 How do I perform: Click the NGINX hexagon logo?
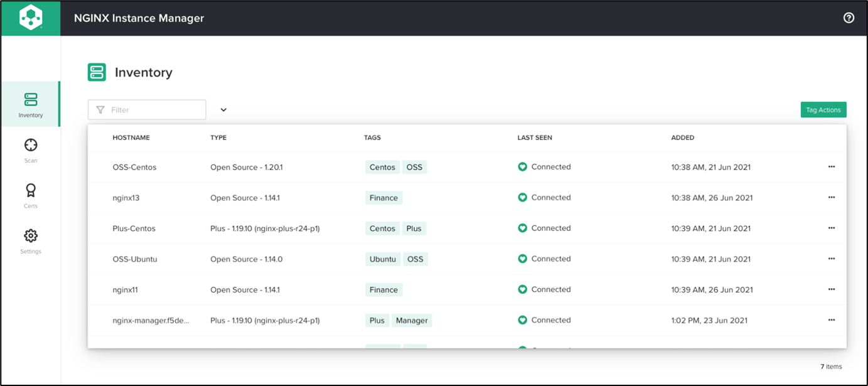(31, 18)
